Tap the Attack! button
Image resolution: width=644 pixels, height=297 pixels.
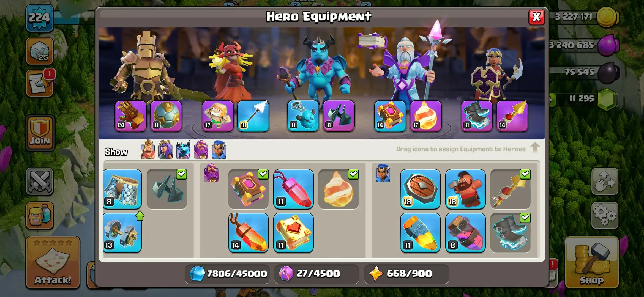coord(53,262)
